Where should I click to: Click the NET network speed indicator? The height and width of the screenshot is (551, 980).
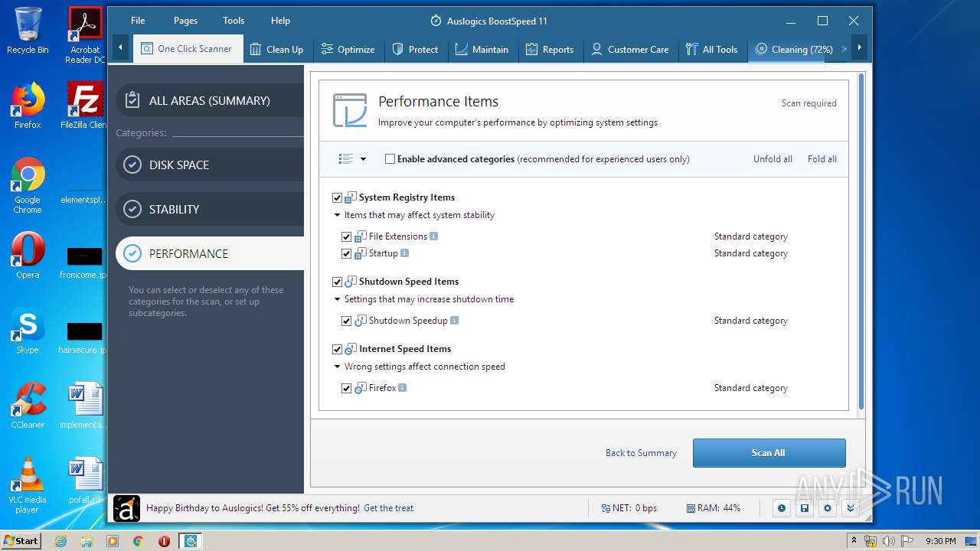pyautogui.click(x=629, y=507)
